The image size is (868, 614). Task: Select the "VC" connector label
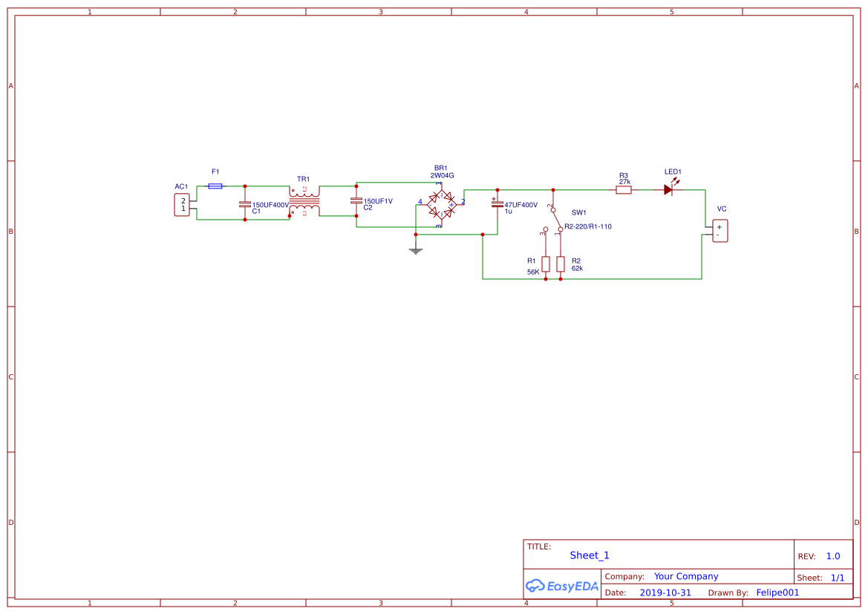[x=722, y=209]
